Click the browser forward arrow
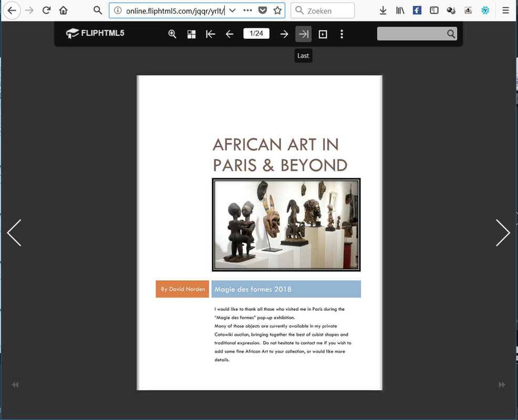 29,10
